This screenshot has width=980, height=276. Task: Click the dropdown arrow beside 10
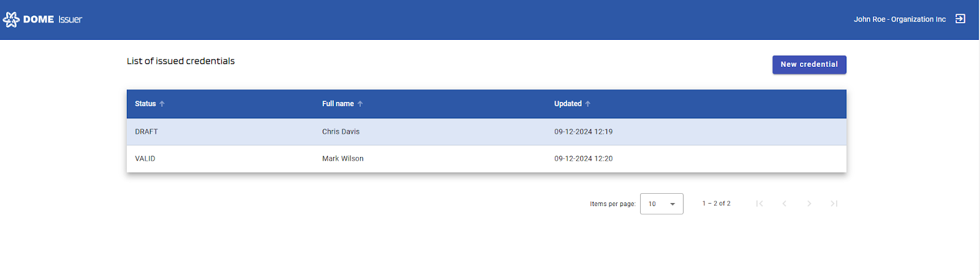point(673,204)
